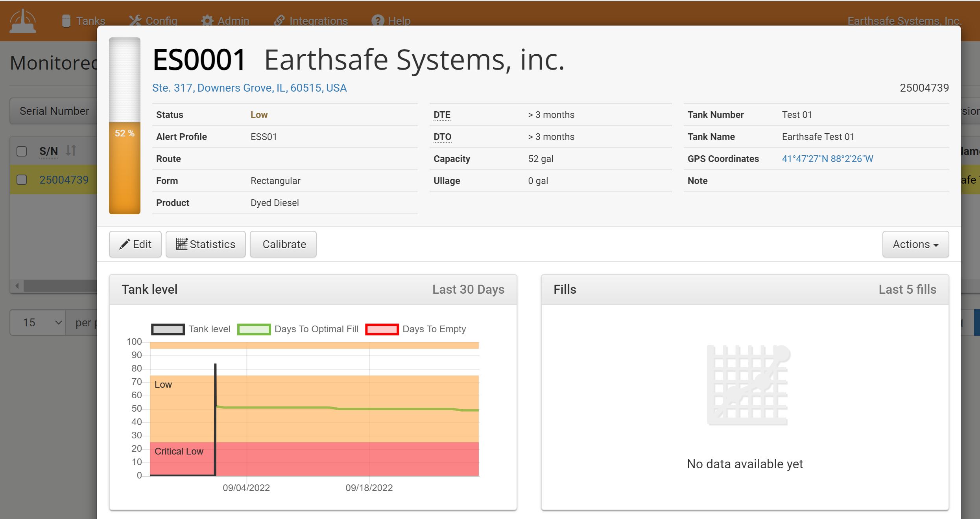The width and height of the screenshot is (980, 519).
Task: Click the table horizontal scrollbar left arrow
Action: point(17,286)
